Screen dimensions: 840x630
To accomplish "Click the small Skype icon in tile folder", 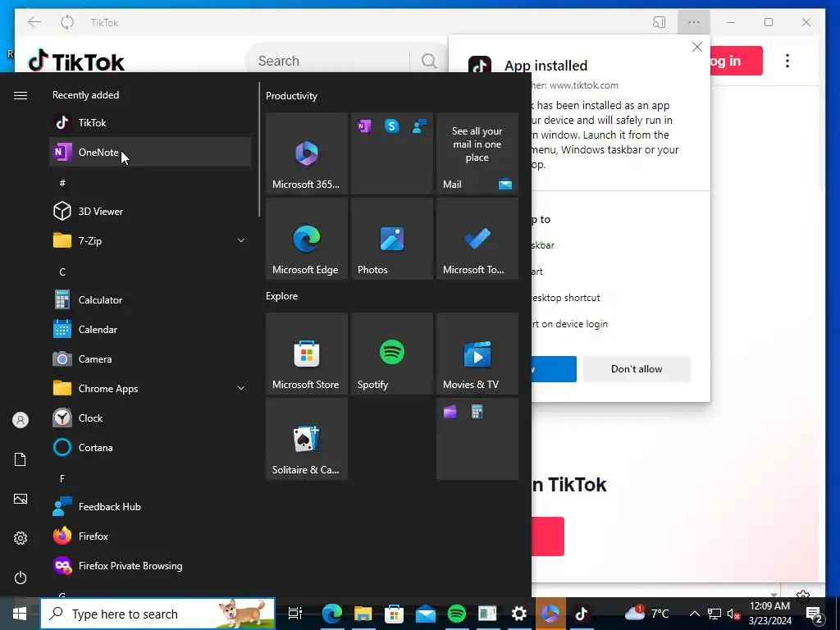I will click(391, 126).
